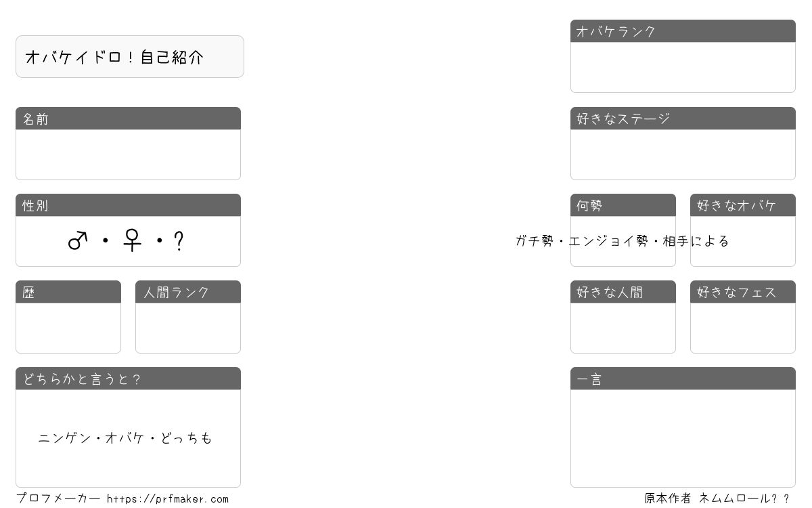Select the オバケ option under どちらかと言うと

[x=125, y=438]
